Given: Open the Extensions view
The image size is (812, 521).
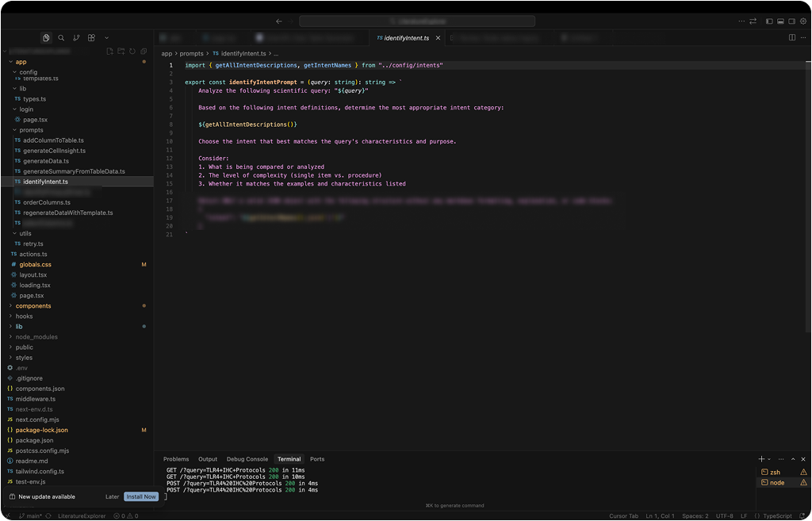Looking at the screenshot, I should [91, 37].
